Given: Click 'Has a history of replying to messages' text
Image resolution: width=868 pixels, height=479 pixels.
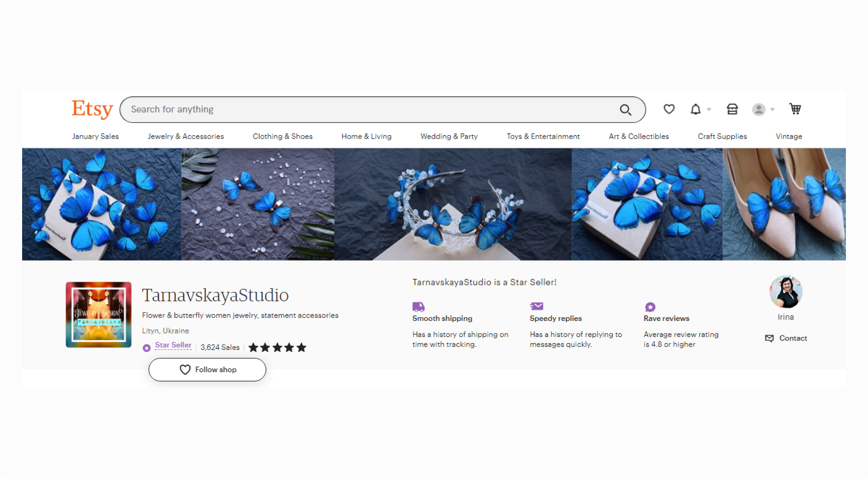Looking at the screenshot, I should [575, 339].
